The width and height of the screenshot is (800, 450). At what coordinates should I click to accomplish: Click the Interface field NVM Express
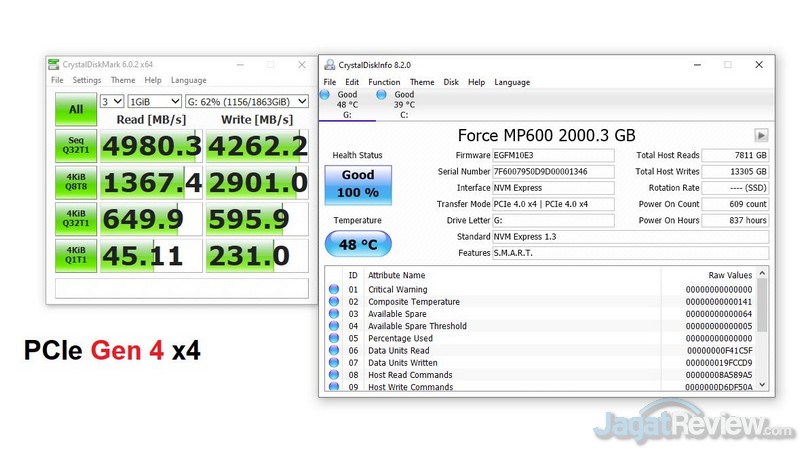pyautogui.click(x=553, y=188)
